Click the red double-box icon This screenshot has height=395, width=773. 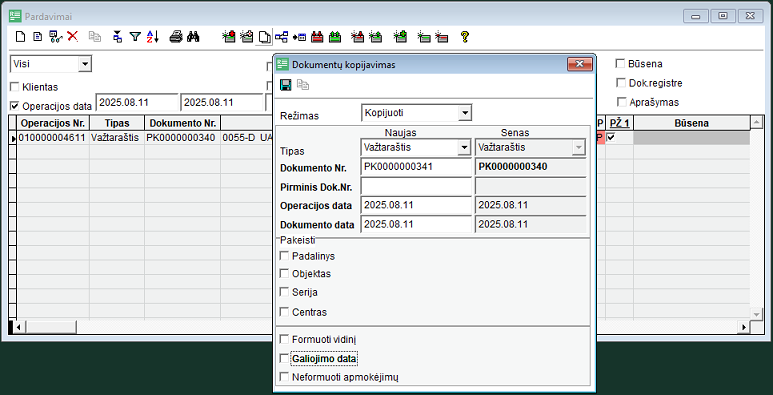[317, 36]
